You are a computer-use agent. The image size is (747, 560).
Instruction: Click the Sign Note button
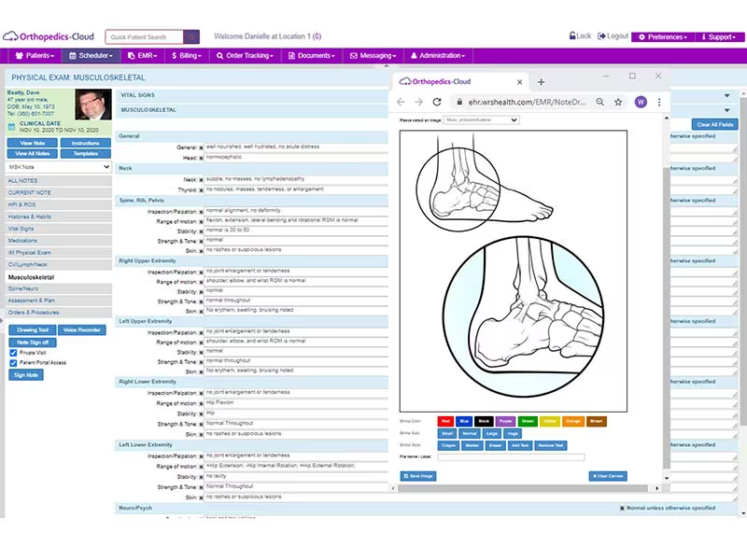(26, 375)
